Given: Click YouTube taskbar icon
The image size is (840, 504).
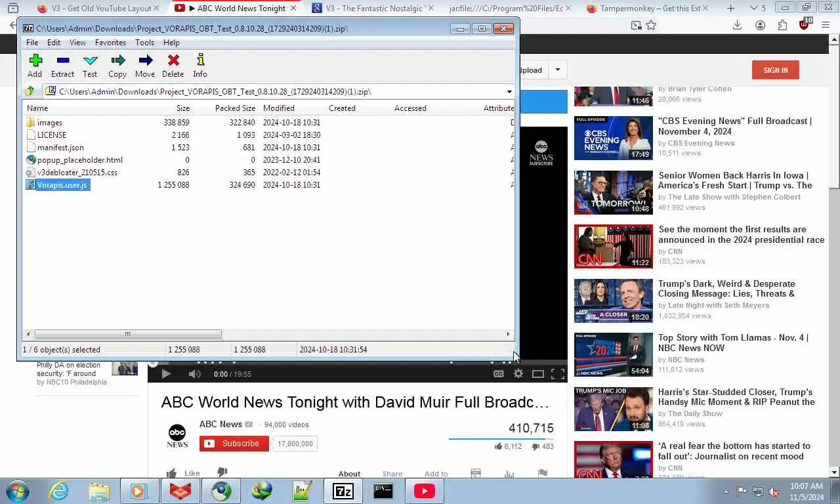Looking at the screenshot, I should click(x=424, y=491).
